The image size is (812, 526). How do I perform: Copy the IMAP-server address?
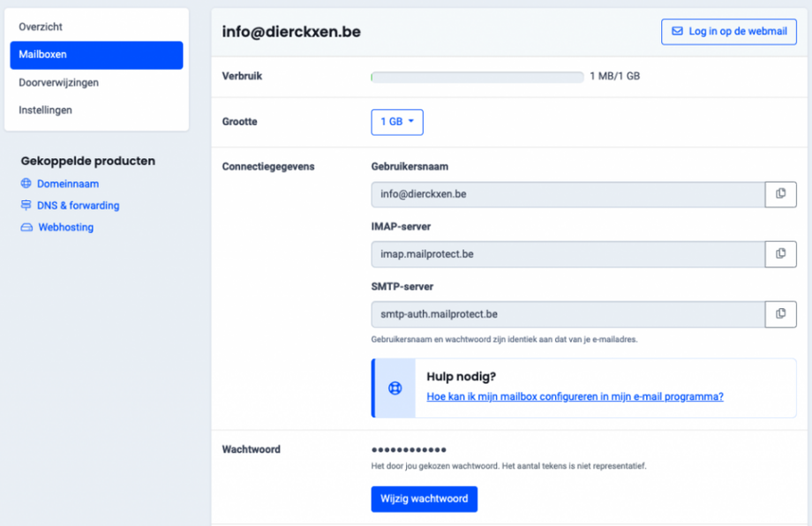point(780,254)
